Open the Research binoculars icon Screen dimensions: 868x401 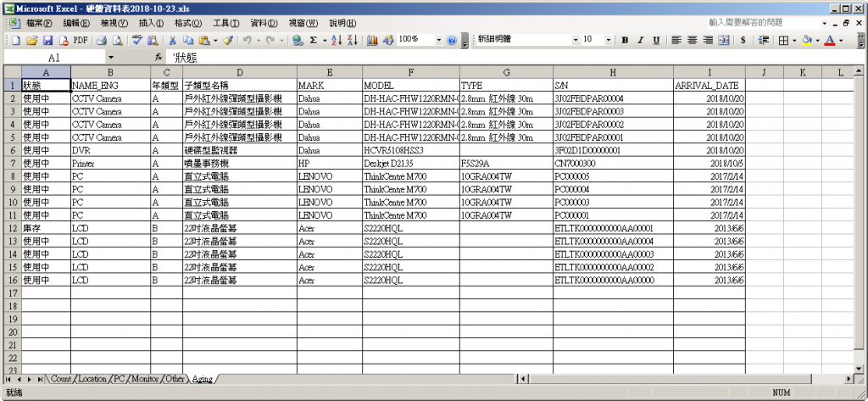[153, 41]
